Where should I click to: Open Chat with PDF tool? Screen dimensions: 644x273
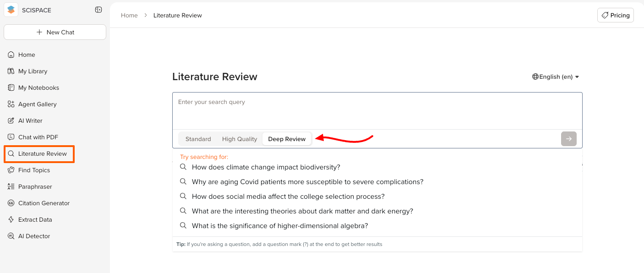[x=38, y=137]
